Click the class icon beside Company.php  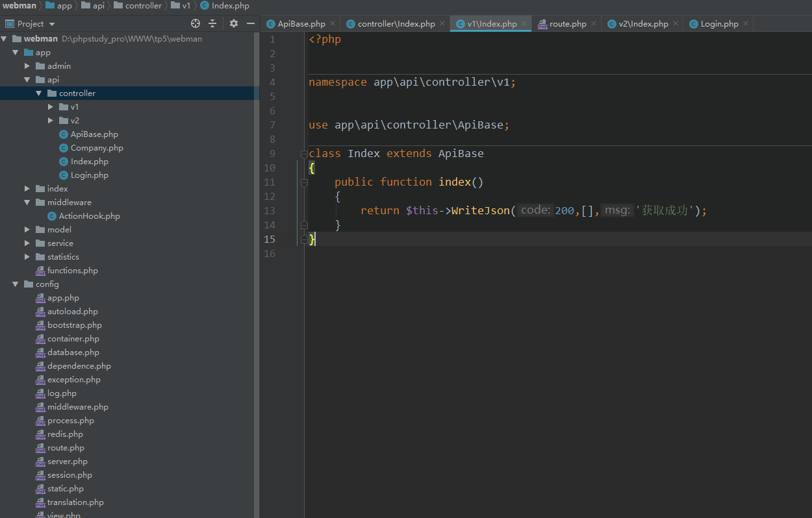click(x=64, y=148)
